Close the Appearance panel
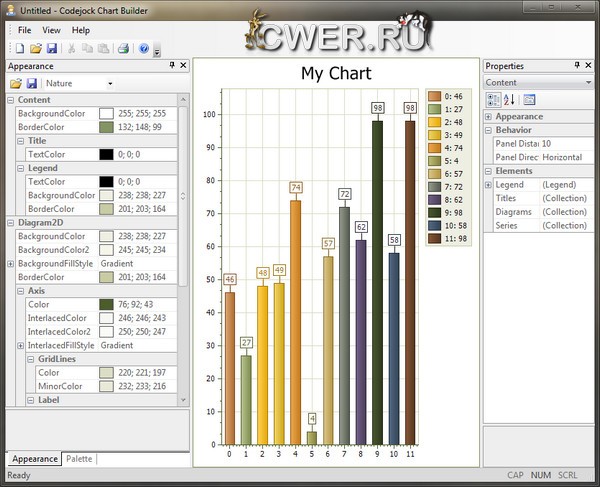 click(183, 65)
